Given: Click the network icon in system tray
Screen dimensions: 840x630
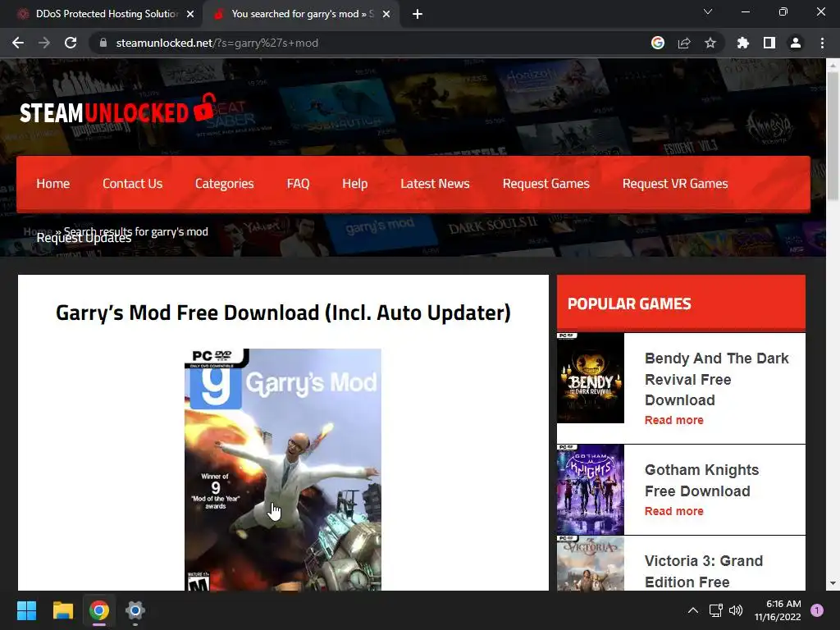Looking at the screenshot, I should coord(715,610).
